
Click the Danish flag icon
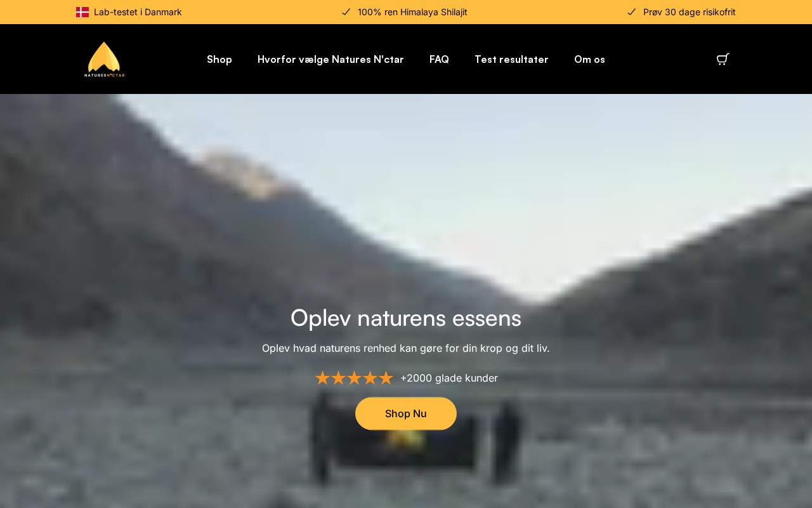coord(82,12)
